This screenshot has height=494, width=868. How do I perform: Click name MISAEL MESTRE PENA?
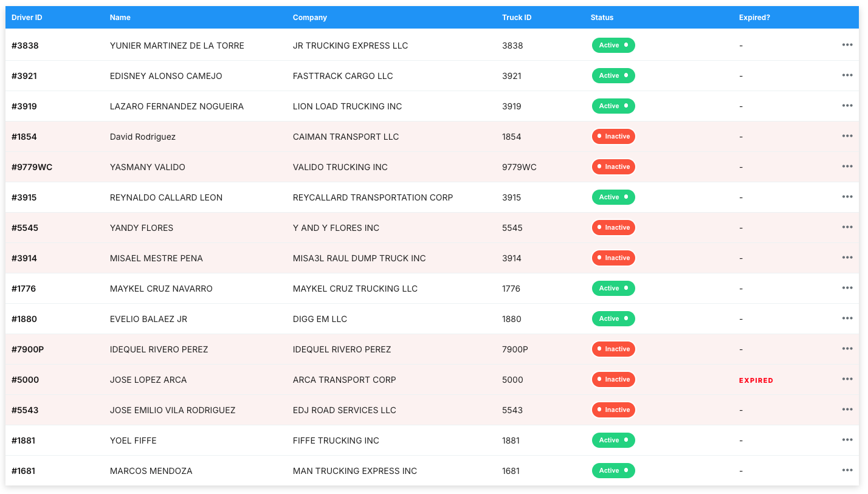tap(156, 258)
